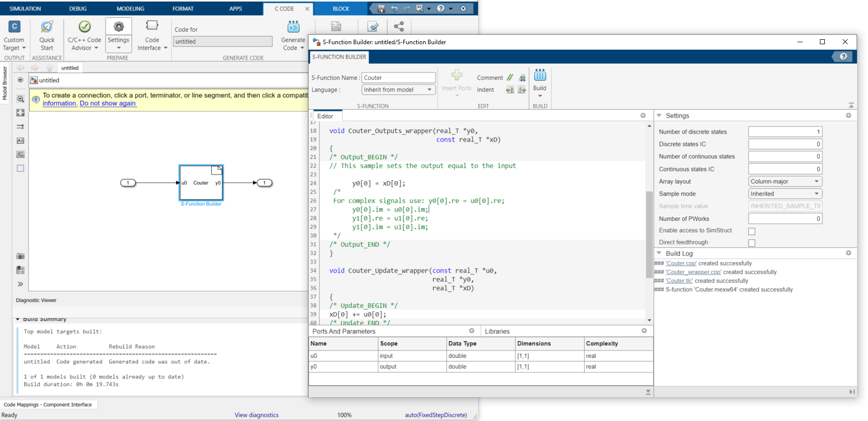Launch the Quick Start rocket icon

[x=47, y=26]
